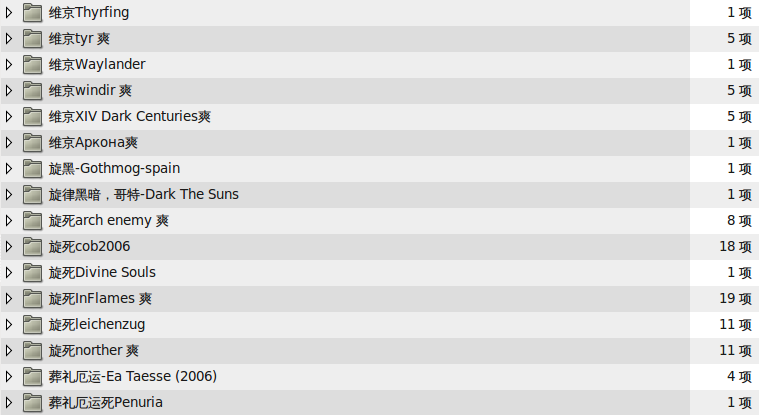The image size is (759, 415).
Task: Select the folder icon for 旋死InFlames 爽
Action: pyautogui.click(x=32, y=299)
